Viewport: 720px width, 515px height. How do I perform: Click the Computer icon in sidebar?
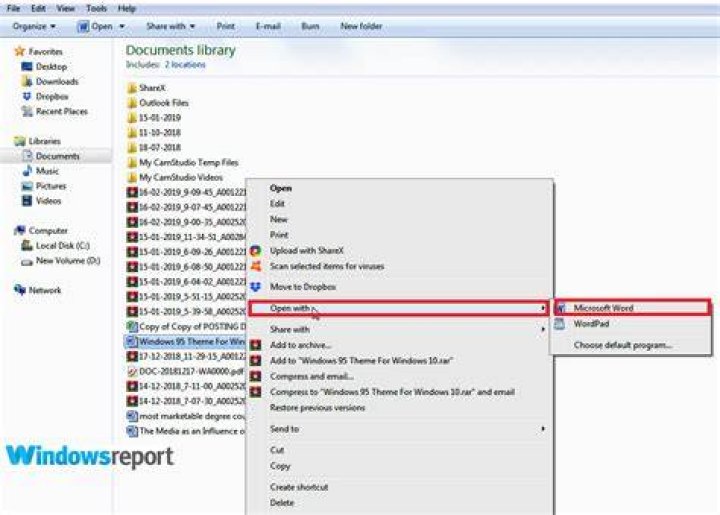click(19, 230)
